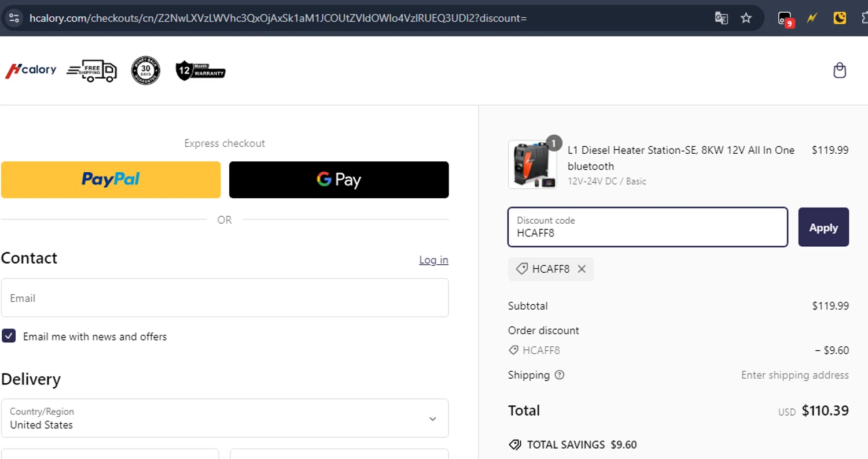Image resolution: width=868 pixels, height=459 pixels.
Task: Open the yellow moon extension icon
Action: click(x=840, y=18)
